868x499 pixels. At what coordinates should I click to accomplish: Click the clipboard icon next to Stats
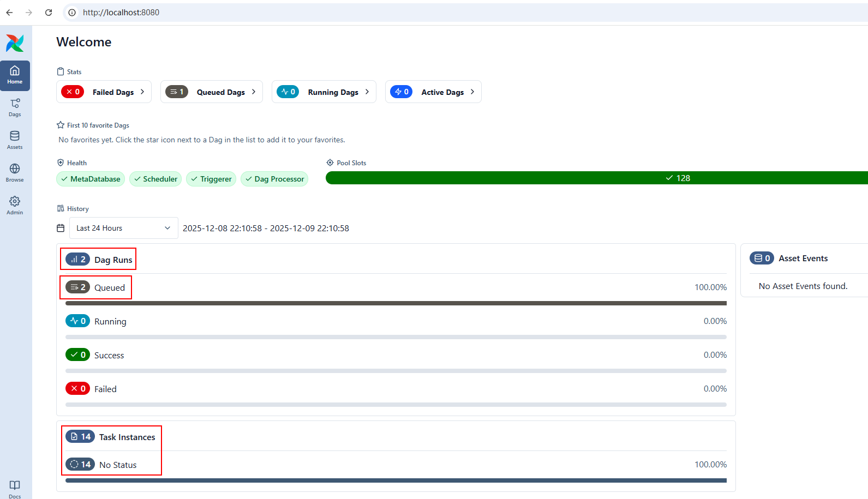(61, 71)
